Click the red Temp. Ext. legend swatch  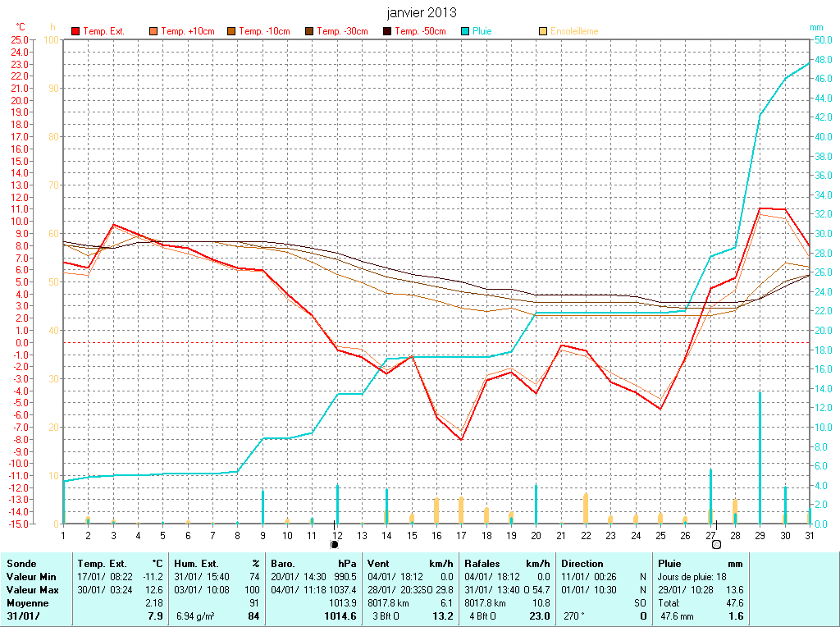pyautogui.click(x=76, y=31)
